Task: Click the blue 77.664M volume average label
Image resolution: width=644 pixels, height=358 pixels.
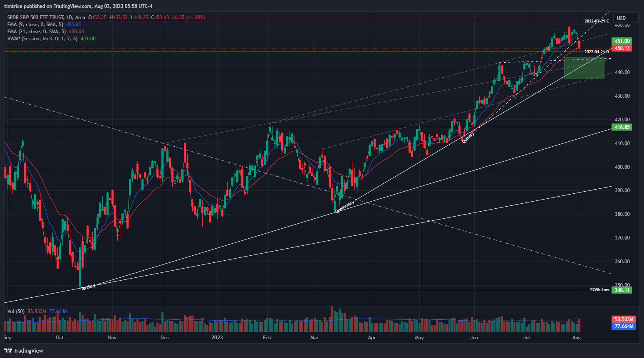Action: [624, 326]
